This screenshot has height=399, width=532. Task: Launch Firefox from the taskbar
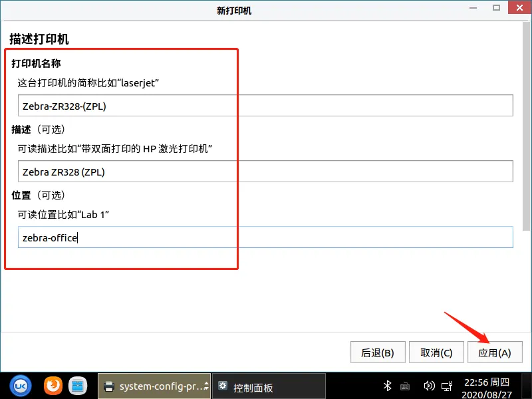(x=53, y=386)
